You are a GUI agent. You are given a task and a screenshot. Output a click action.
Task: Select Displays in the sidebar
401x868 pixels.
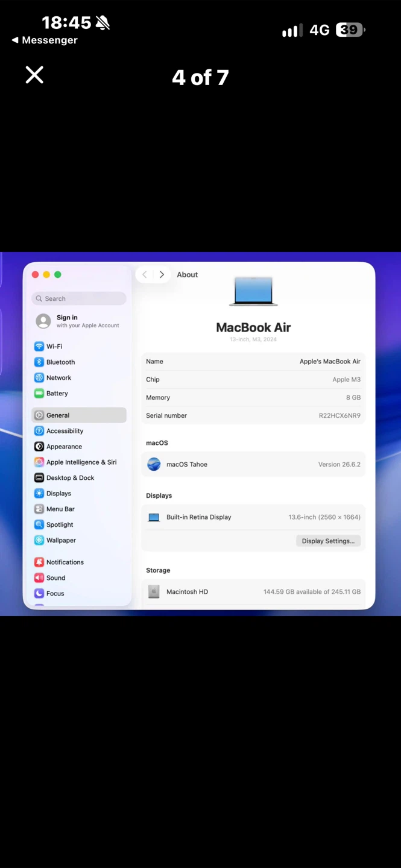click(79, 494)
